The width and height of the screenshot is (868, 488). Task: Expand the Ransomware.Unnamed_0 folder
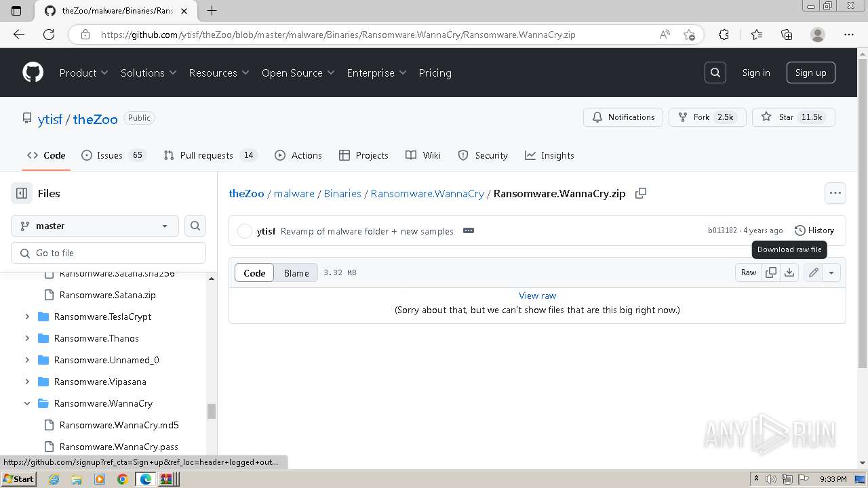[27, 360]
